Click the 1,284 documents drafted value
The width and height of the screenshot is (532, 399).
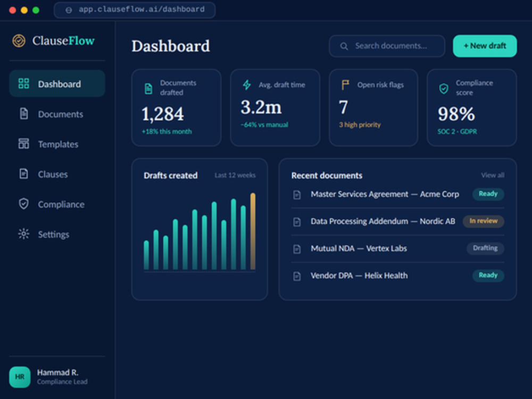pyautogui.click(x=163, y=114)
